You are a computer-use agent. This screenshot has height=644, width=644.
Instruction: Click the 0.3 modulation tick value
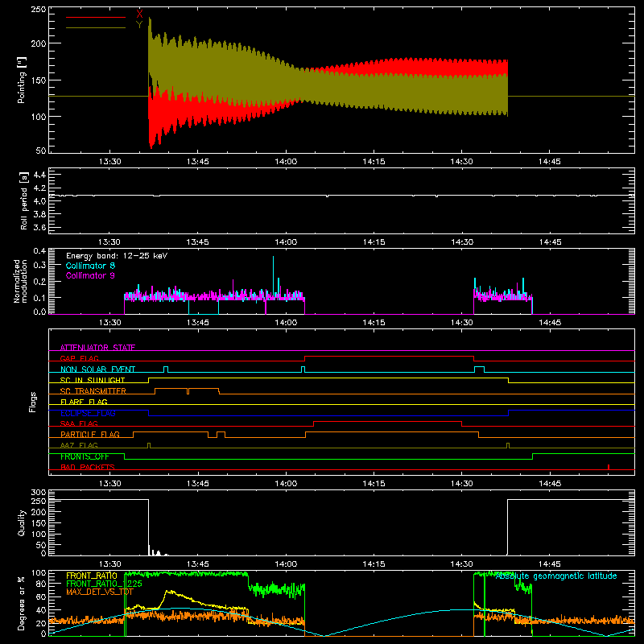tap(39, 265)
